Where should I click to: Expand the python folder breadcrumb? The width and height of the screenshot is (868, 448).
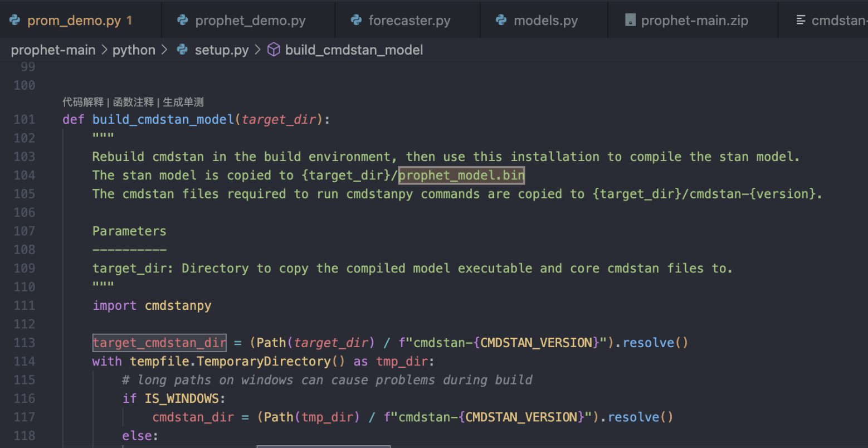134,50
